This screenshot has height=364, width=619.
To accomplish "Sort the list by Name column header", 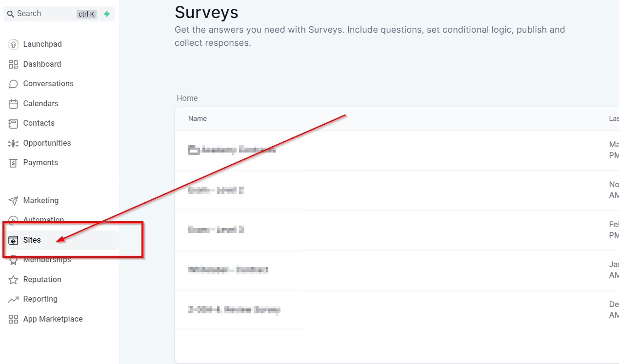I will click(x=198, y=119).
